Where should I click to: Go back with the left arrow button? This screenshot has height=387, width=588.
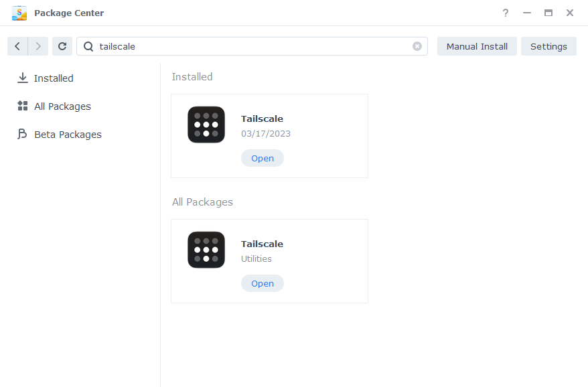tap(17, 46)
